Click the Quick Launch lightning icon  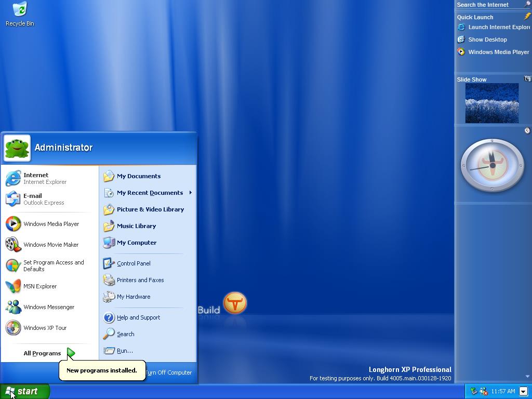point(527,16)
